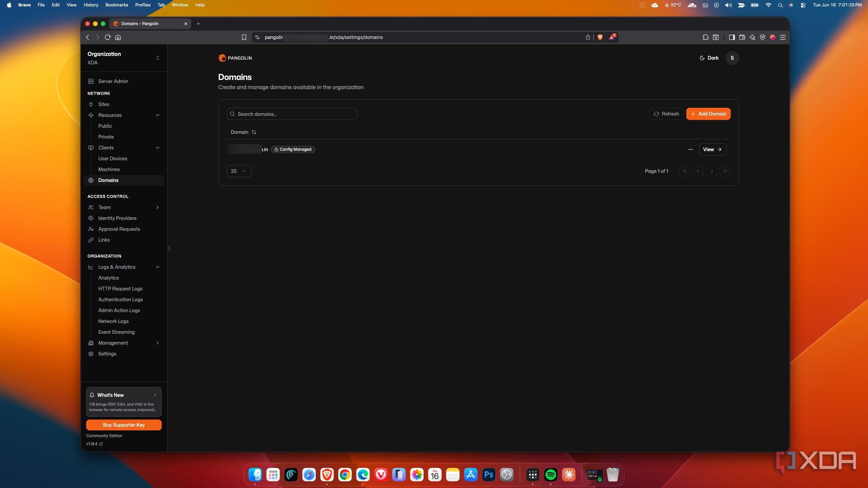Reload the page in Brave
The image size is (868, 488).
(108, 37)
